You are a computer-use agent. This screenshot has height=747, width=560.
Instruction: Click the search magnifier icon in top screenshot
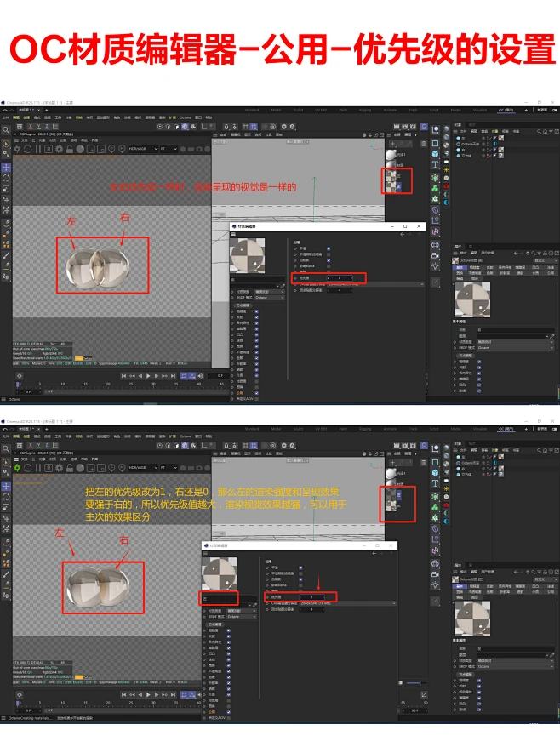[6, 131]
